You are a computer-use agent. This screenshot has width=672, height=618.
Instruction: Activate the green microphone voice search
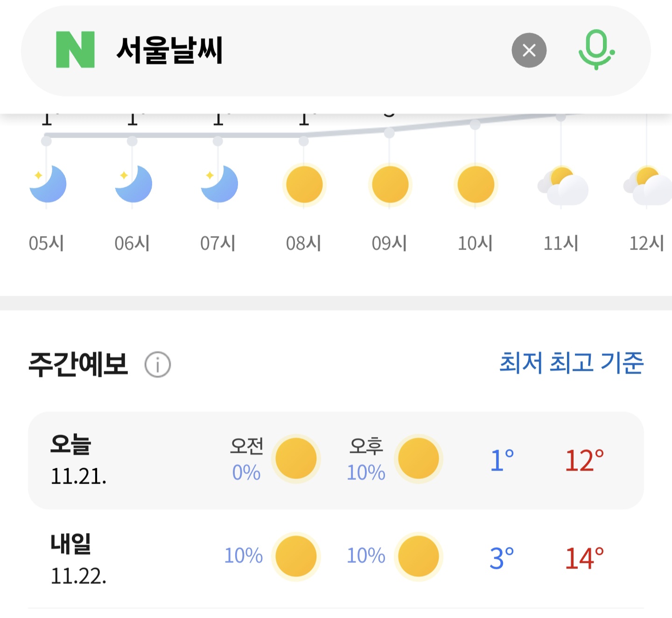pos(596,50)
